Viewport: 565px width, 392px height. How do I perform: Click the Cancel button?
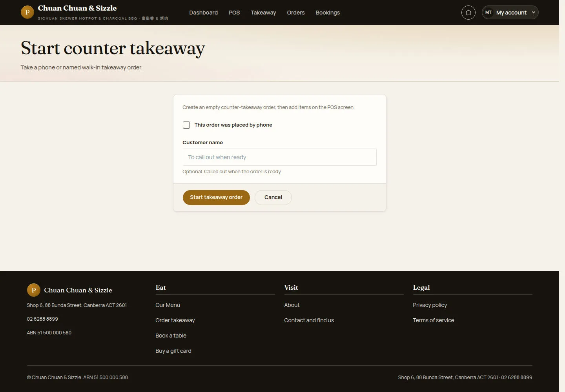pos(273,198)
